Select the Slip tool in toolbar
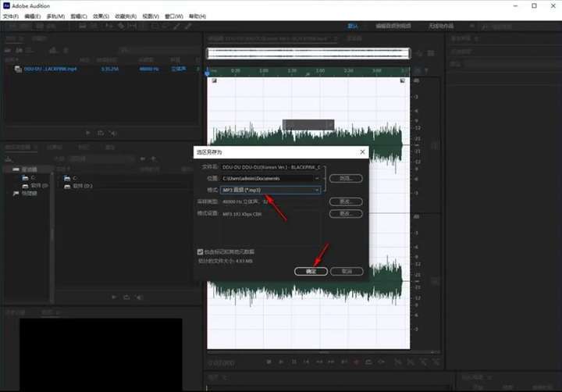The height and width of the screenshot is (392, 562). click(x=132, y=27)
